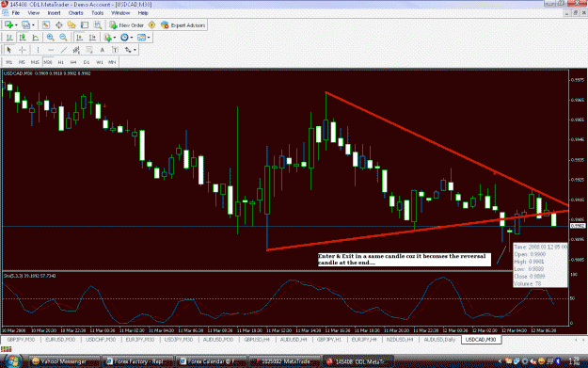Viewport: 588px width, 368px height.
Task: Switch to the NZDUSD,H4 chart tab
Action: tap(400, 340)
